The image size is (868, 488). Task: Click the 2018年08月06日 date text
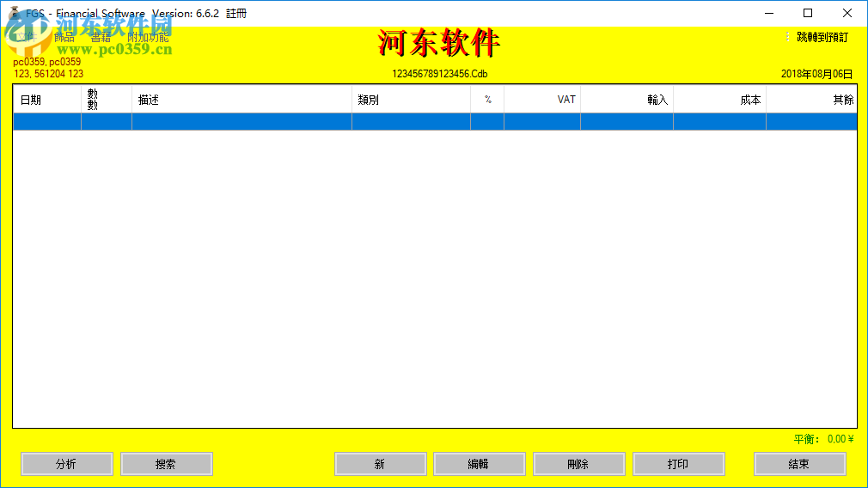(x=816, y=74)
